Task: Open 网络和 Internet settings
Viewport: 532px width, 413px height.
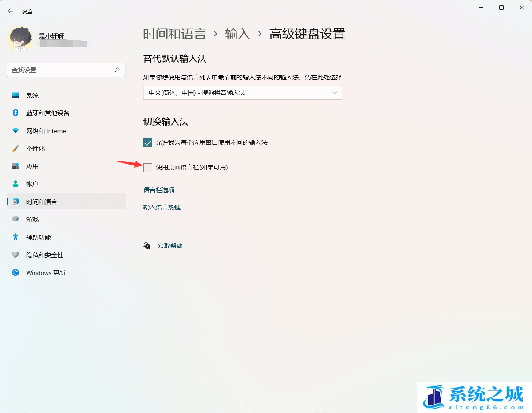Action: (47, 130)
